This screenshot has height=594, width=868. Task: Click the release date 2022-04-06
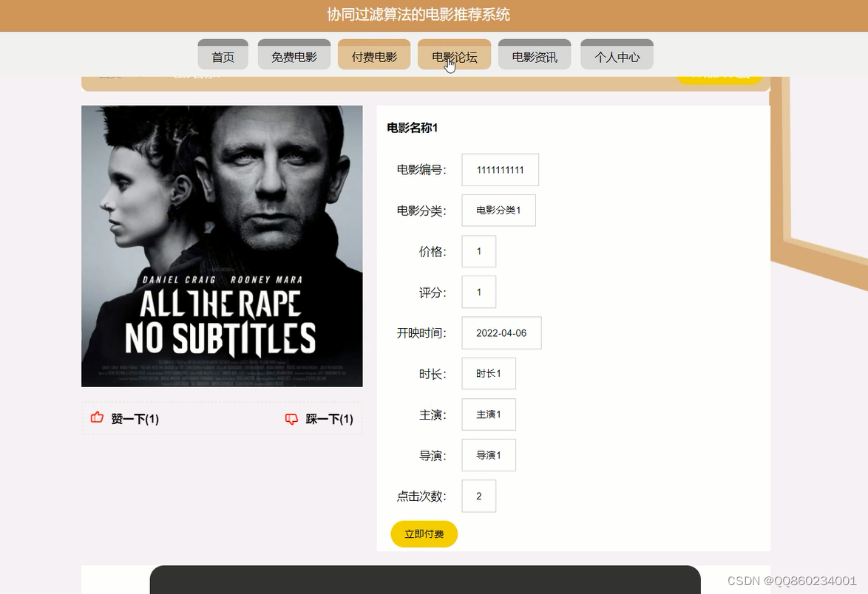coord(501,333)
